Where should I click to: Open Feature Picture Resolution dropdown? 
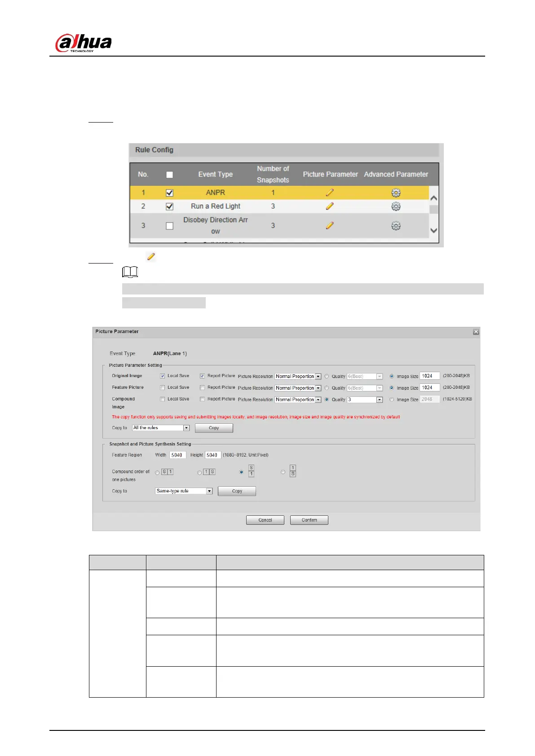tap(298, 388)
